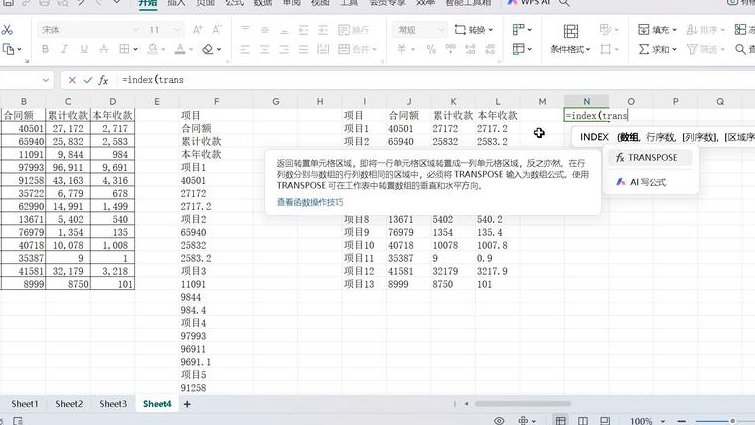
Task: Click the Conditional formatting (条件格式) icon
Action: (x=571, y=32)
